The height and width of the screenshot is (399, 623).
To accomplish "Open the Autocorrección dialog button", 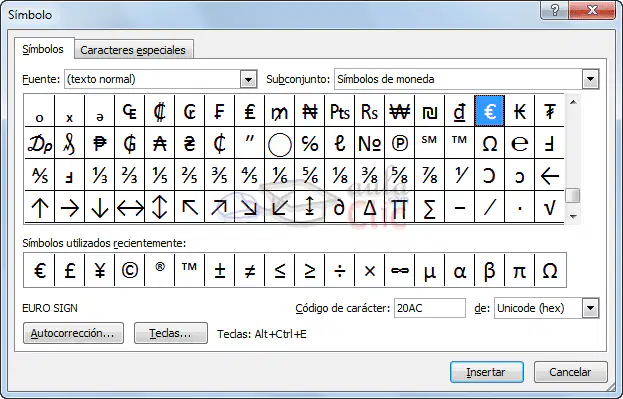I will coord(73,333).
